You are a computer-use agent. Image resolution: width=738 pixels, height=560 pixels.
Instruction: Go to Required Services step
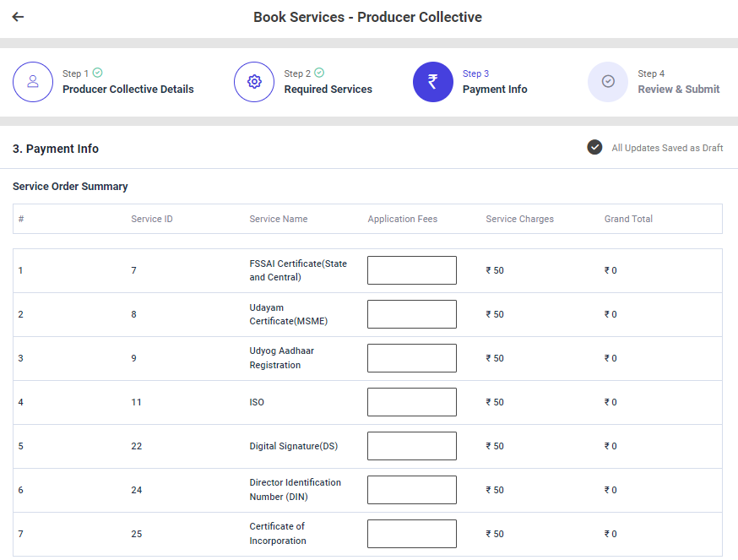[328, 90]
